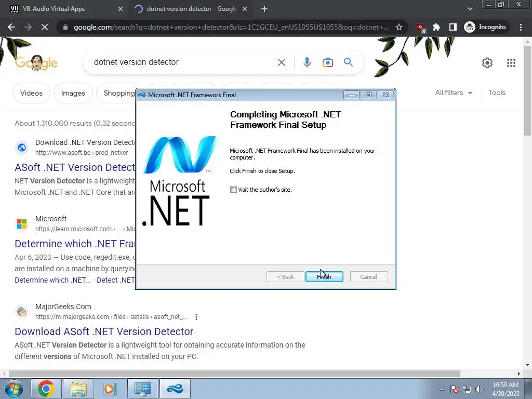Open the Action Center flag icon
The width and height of the screenshot is (532, 399).
tap(455, 389)
